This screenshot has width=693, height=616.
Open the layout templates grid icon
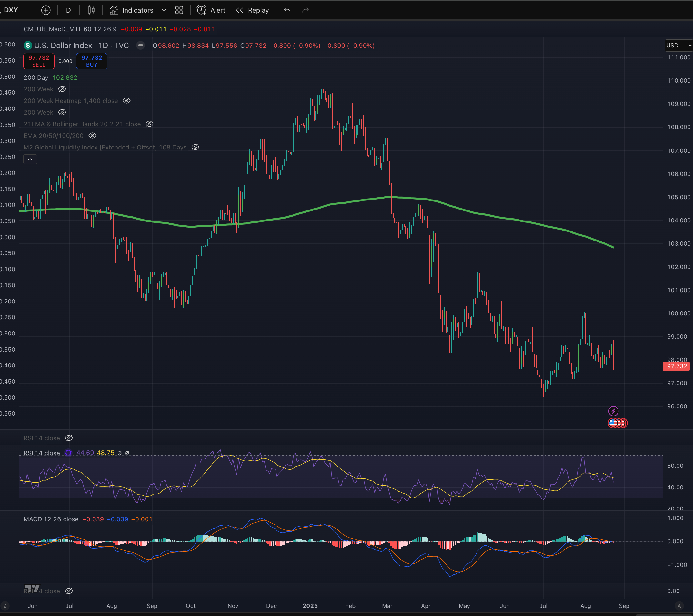coord(179,10)
